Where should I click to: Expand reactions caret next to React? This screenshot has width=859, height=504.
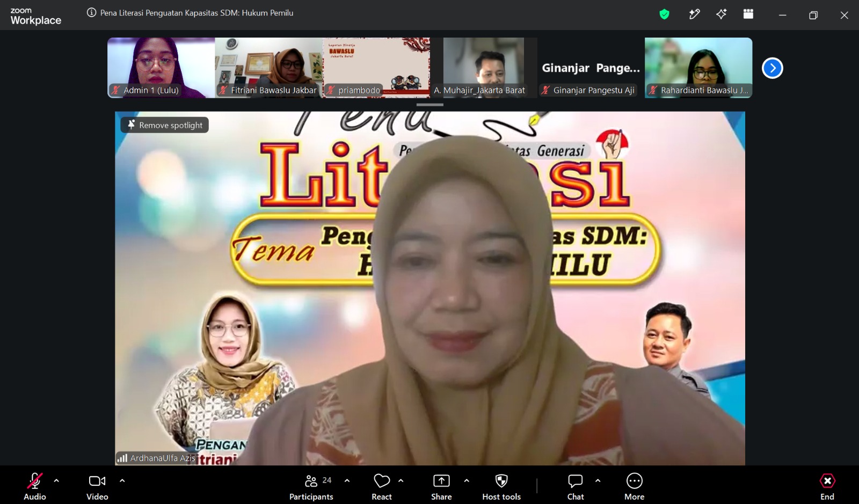point(401,480)
